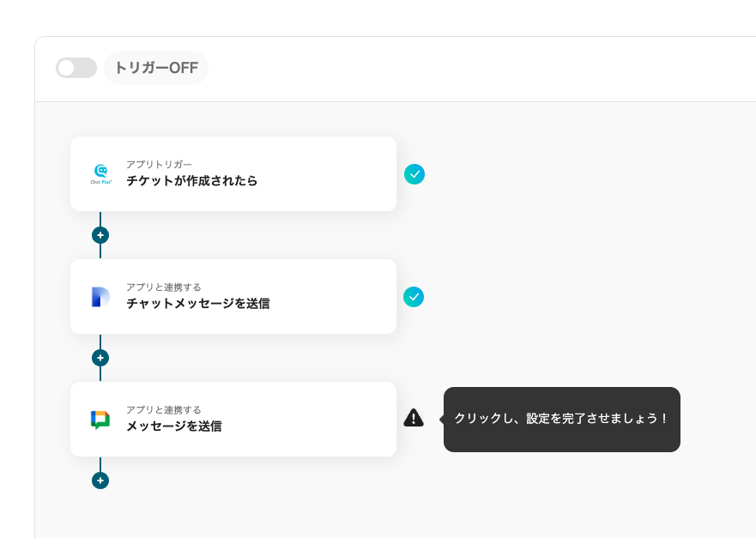Viewport: 756px width, 538px height.
Task: Click the blue P app icon
Action: click(x=100, y=297)
